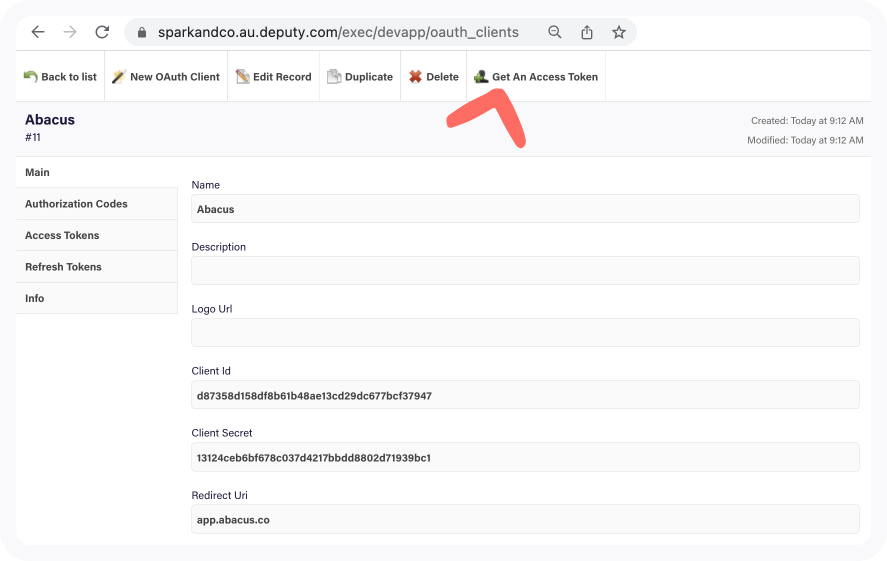
Task: Click the Duplicate pages icon
Action: point(334,76)
